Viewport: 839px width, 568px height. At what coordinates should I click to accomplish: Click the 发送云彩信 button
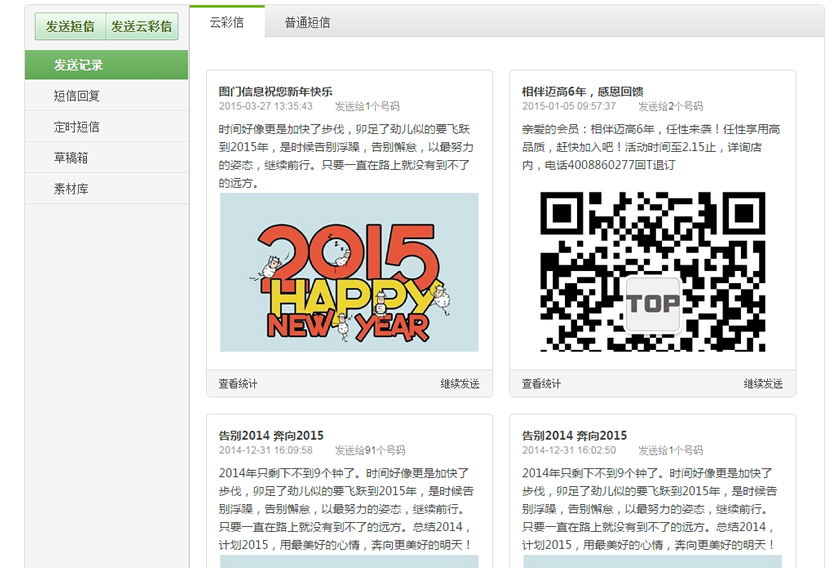pos(142,26)
